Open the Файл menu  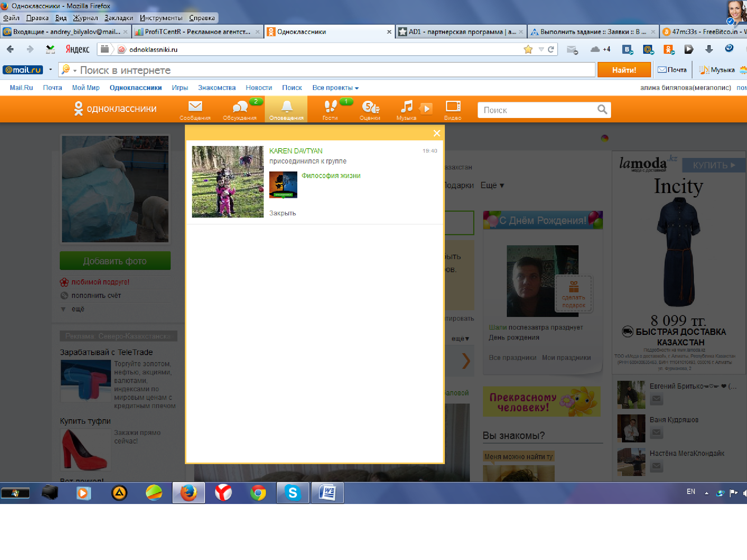pos(11,18)
